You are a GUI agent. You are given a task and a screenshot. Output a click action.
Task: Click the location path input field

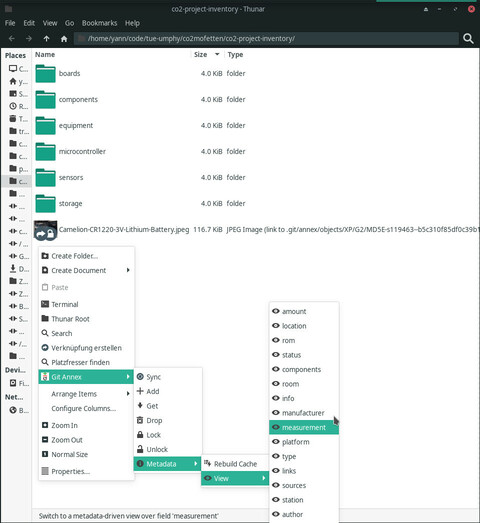pos(266,39)
